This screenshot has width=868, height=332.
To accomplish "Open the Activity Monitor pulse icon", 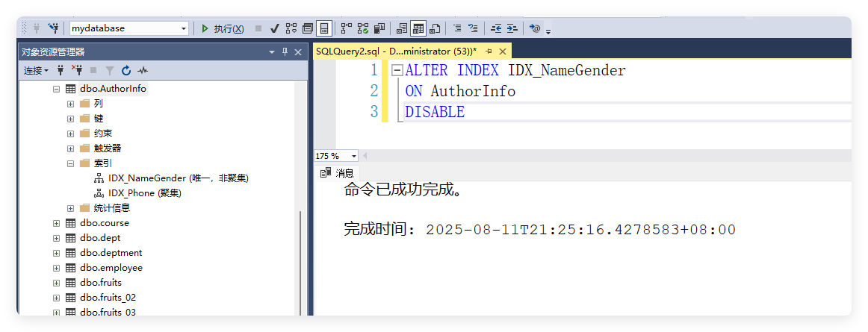I will coord(143,70).
